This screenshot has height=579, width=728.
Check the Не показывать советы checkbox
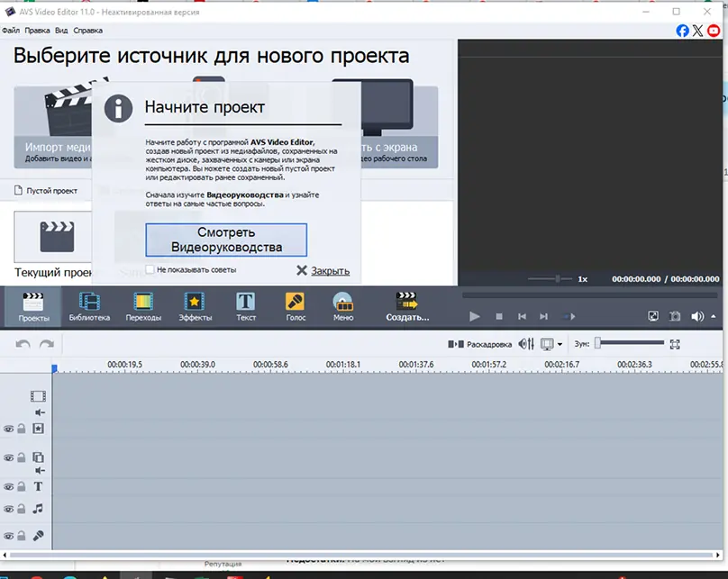(150, 269)
